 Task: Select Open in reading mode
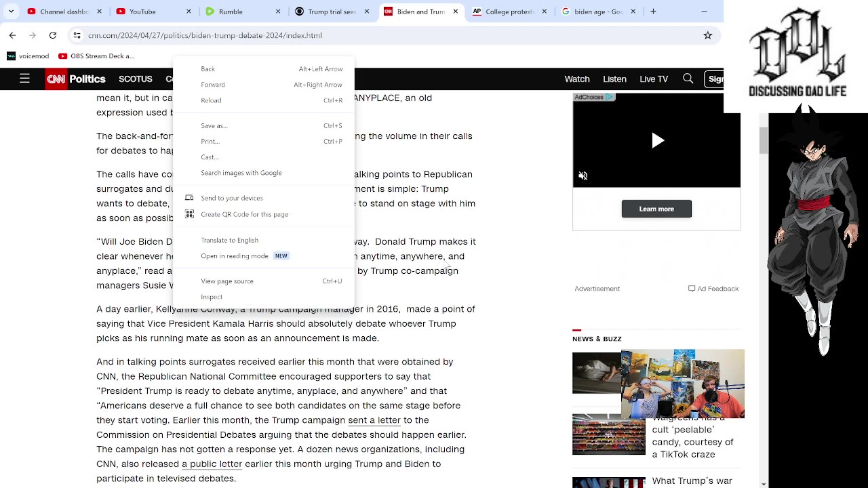tap(264, 256)
